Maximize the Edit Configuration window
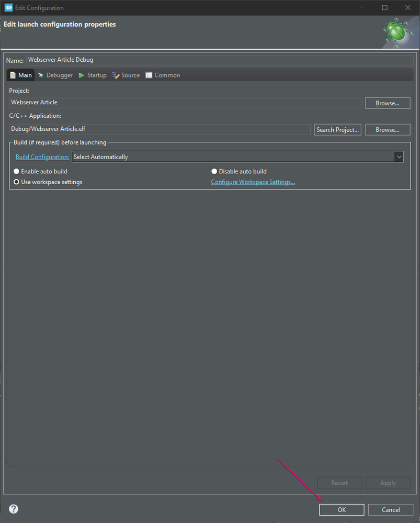The width and height of the screenshot is (420, 523). [384, 7]
